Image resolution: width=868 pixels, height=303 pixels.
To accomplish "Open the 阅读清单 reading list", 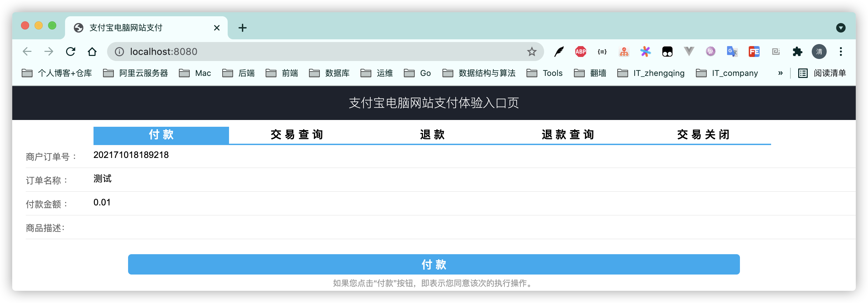I will tap(822, 73).
